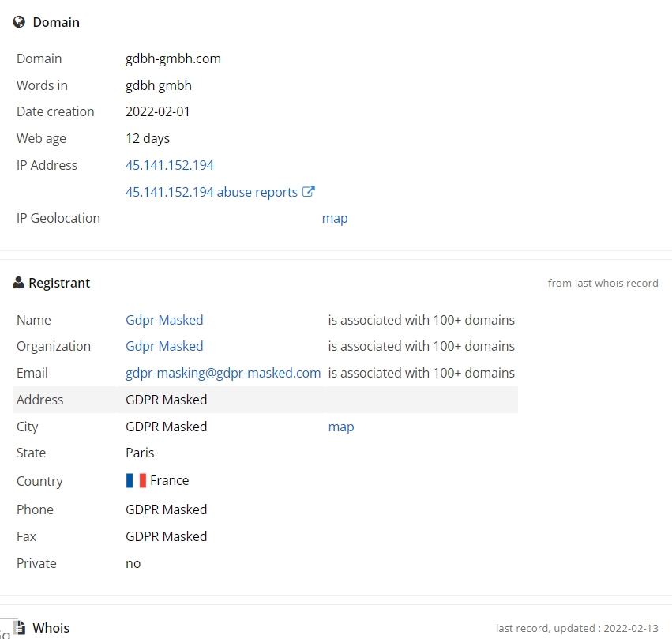Open gdpr-masking@gdpr-masked.com email link
Image resolution: width=672 pixels, height=639 pixels.
[223, 373]
